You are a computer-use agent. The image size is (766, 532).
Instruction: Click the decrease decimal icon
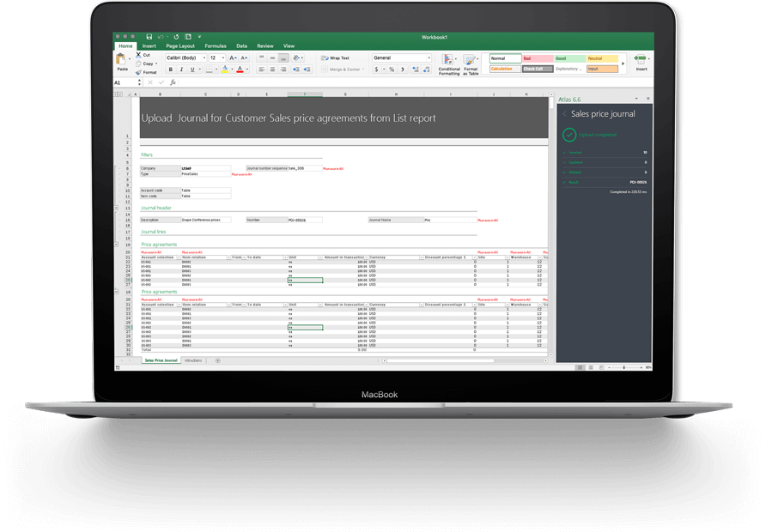427,70
